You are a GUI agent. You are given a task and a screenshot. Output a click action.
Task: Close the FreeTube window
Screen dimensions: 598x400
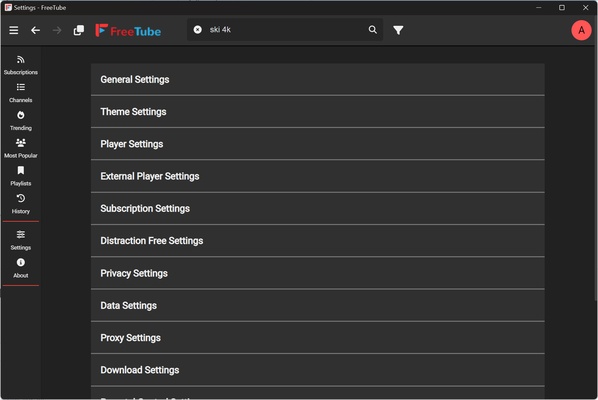585,7
